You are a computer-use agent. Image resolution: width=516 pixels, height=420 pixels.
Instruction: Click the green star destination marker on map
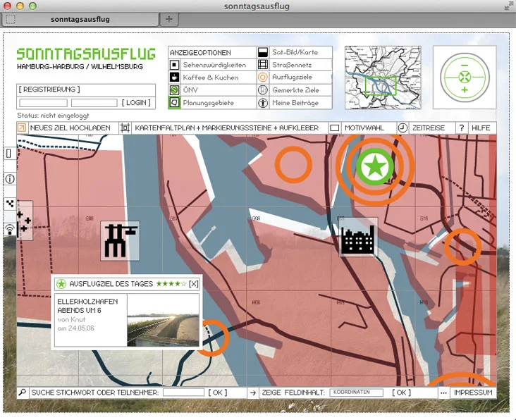click(x=375, y=166)
